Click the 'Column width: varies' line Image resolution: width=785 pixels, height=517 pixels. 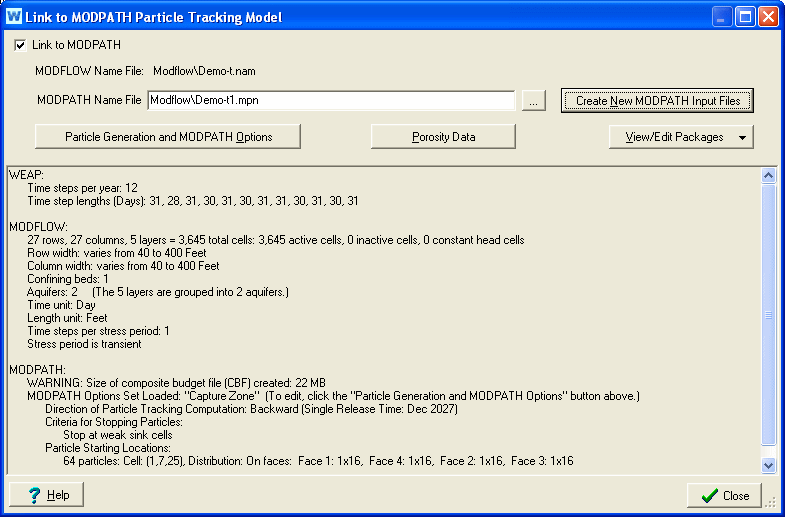(123, 266)
